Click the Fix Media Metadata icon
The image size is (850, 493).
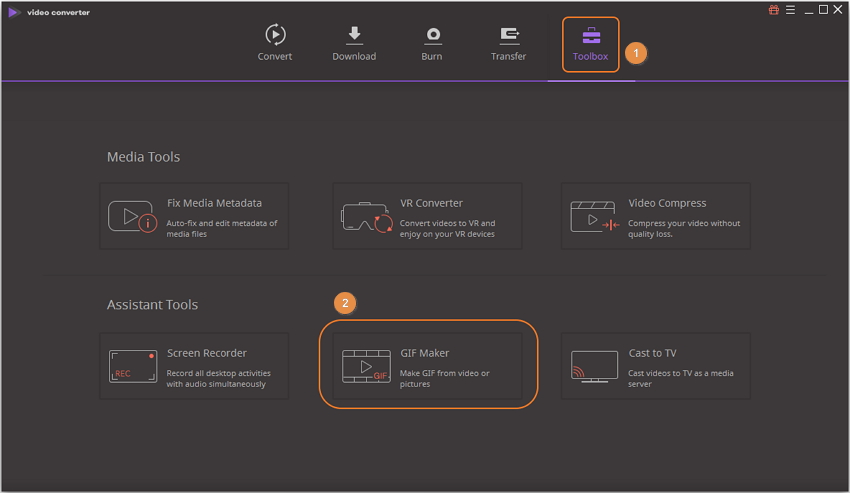(132, 216)
